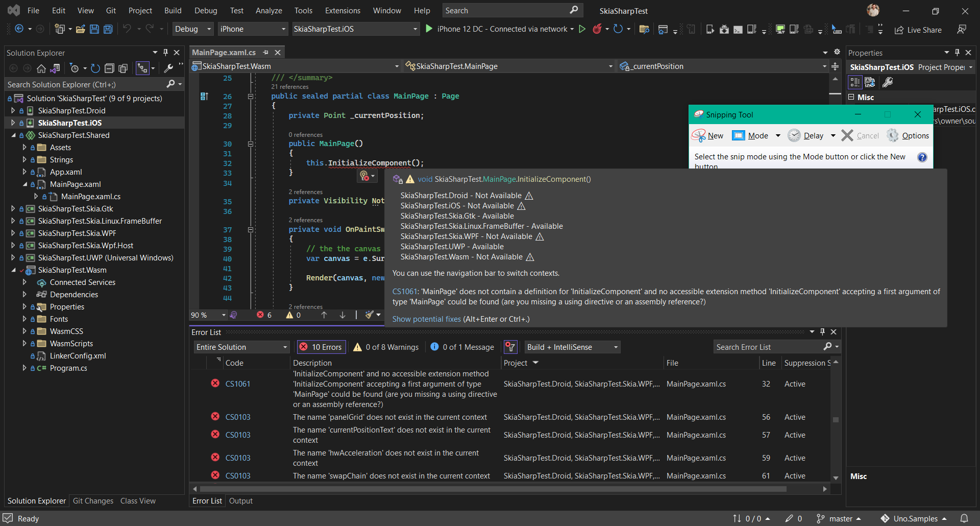Click Show potential fixes link
Screen dimensions: 980x526
pos(426,319)
